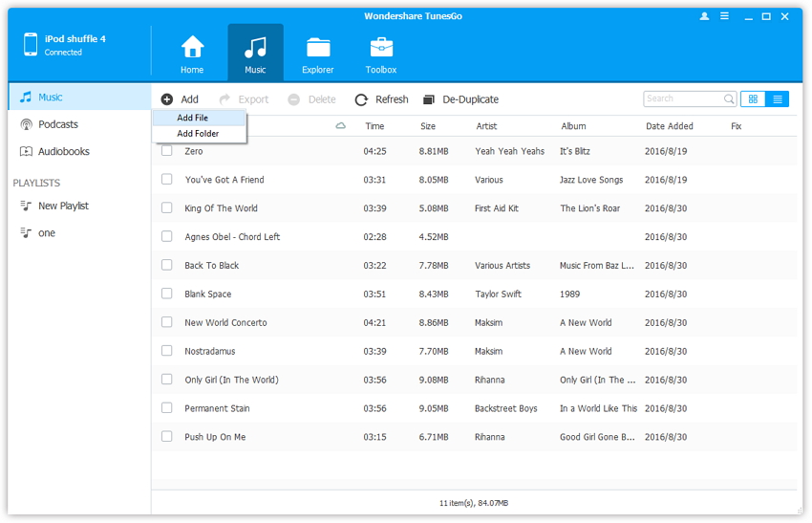Open the title bar hamburger menu
This screenshot has height=523, width=812.
(x=725, y=16)
